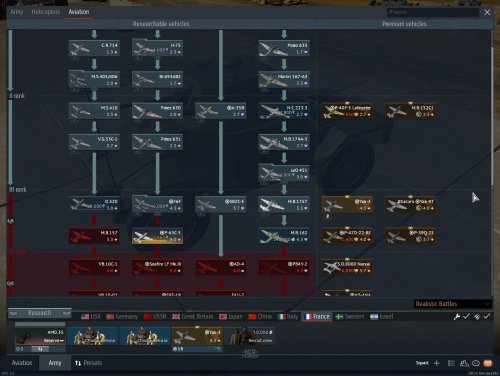Toggle the rightmost checkmark beside Israel row
500x376 pixels.
(x=487, y=316)
